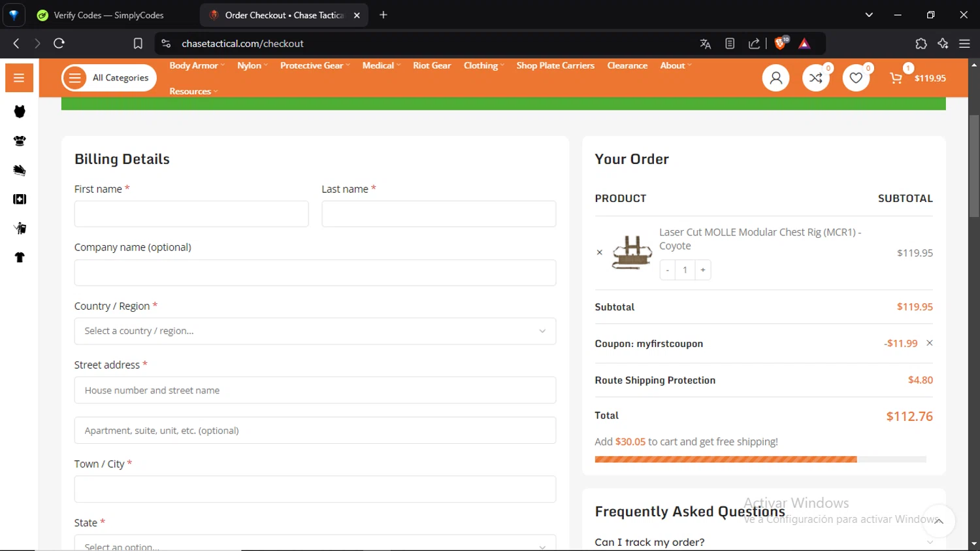Click the First name input field

[191, 214]
